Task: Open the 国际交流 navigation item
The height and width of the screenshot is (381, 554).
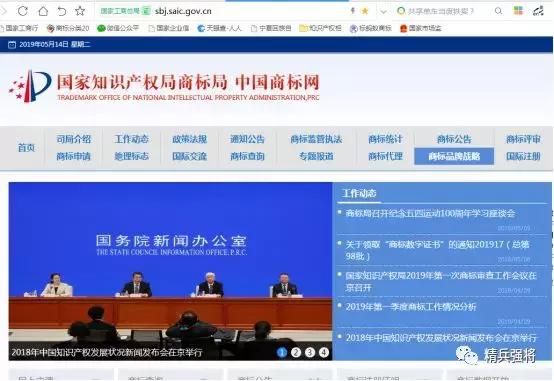Action: click(x=189, y=156)
